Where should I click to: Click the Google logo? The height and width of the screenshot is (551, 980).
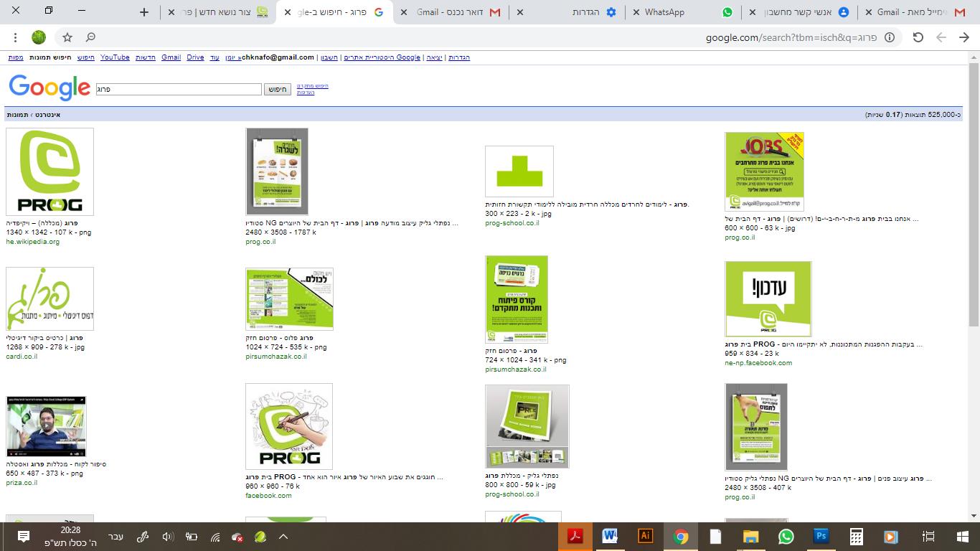pos(50,88)
